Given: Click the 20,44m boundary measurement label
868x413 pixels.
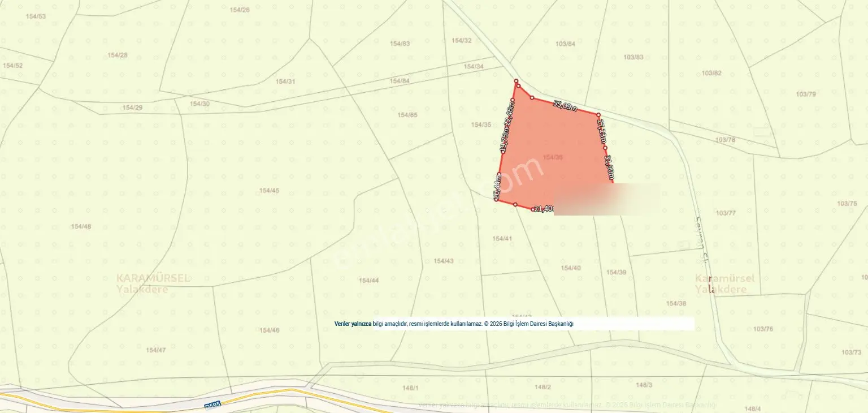Looking at the screenshot, I should point(497,187).
